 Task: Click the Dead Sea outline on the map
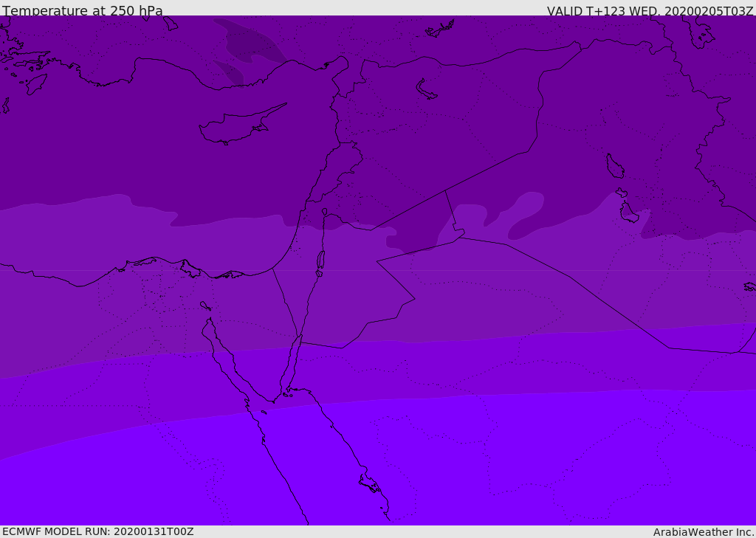(x=320, y=260)
